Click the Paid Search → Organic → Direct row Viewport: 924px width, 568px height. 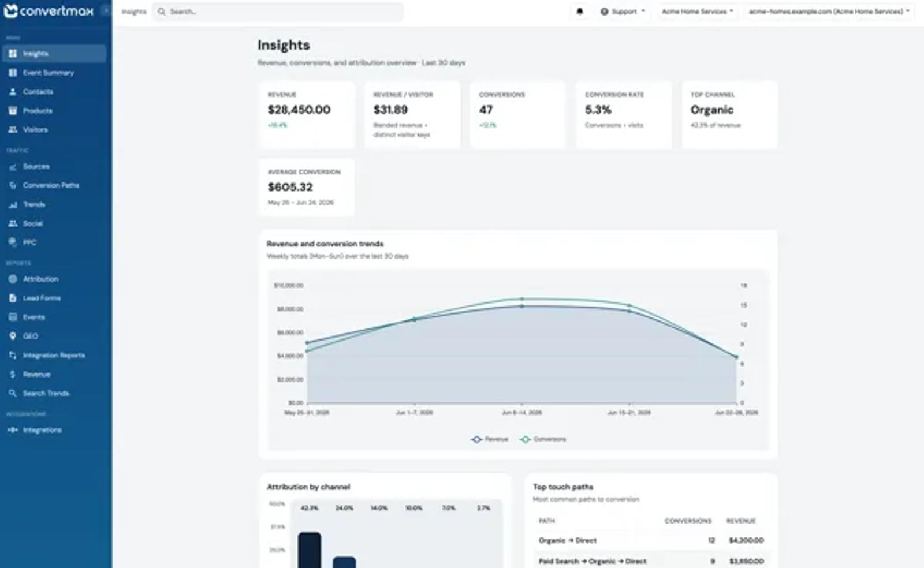point(651,561)
